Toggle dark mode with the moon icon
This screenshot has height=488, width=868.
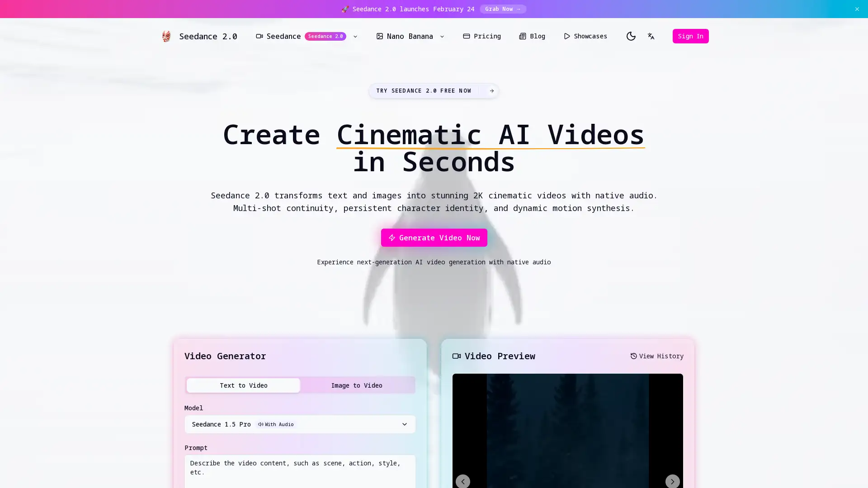click(631, 36)
